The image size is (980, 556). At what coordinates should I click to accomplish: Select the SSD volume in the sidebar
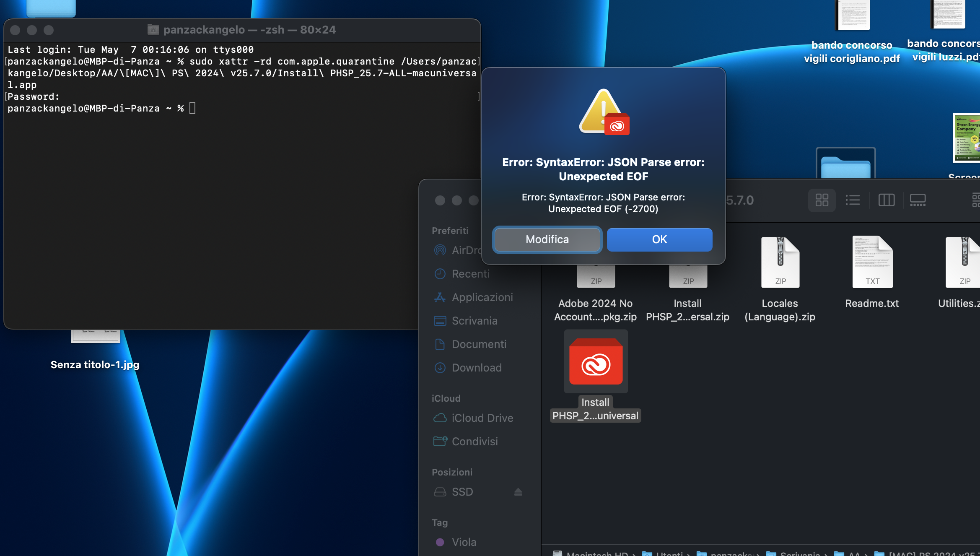pyautogui.click(x=453, y=492)
